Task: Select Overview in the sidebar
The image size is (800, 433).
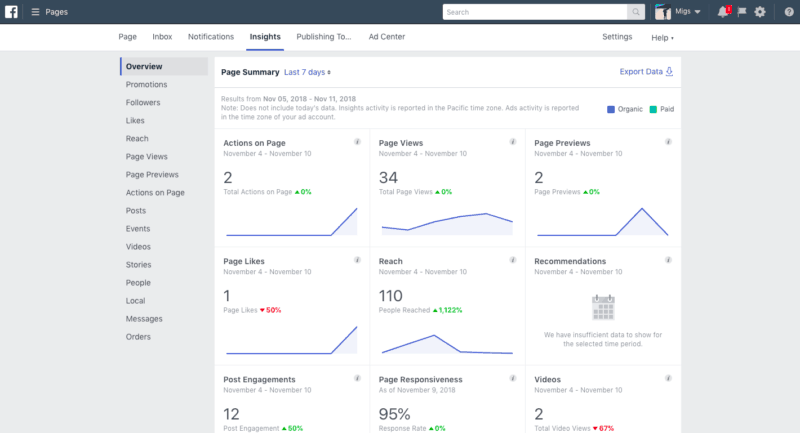Action: coord(164,66)
